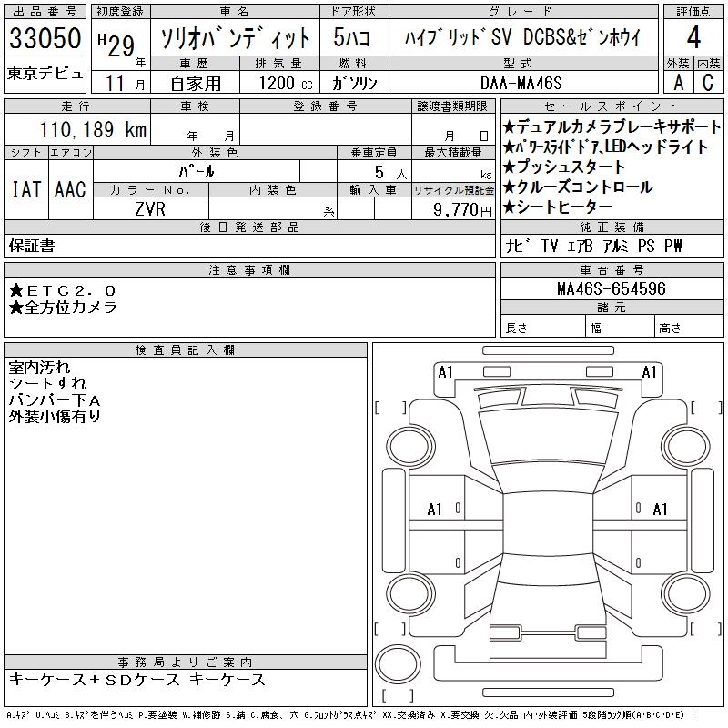This screenshot has height=728, width=728.
Task: Select inspector note バンパー下A
Action: (x=55, y=400)
